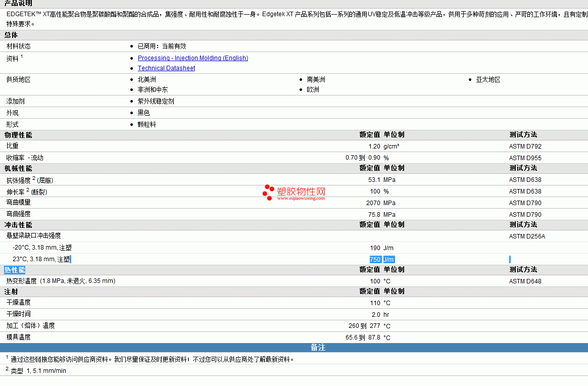588x386 pixels.
Task: Click the 供货地区 row label
Action: pos(18,79)
